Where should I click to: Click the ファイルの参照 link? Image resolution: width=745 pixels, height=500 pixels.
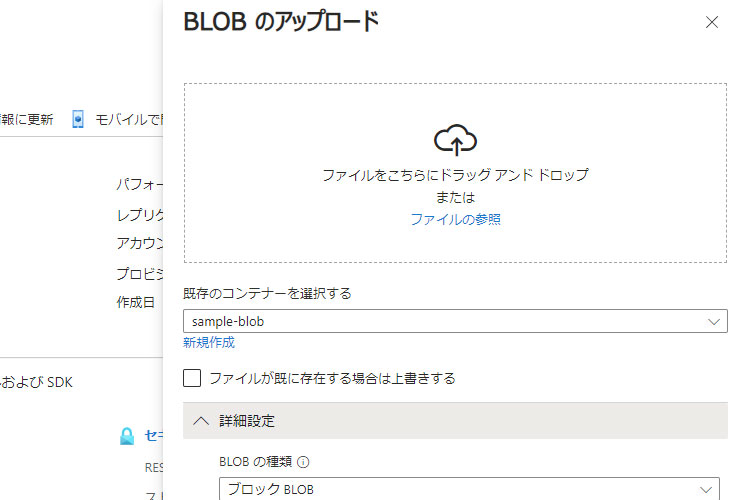[455, 219]
